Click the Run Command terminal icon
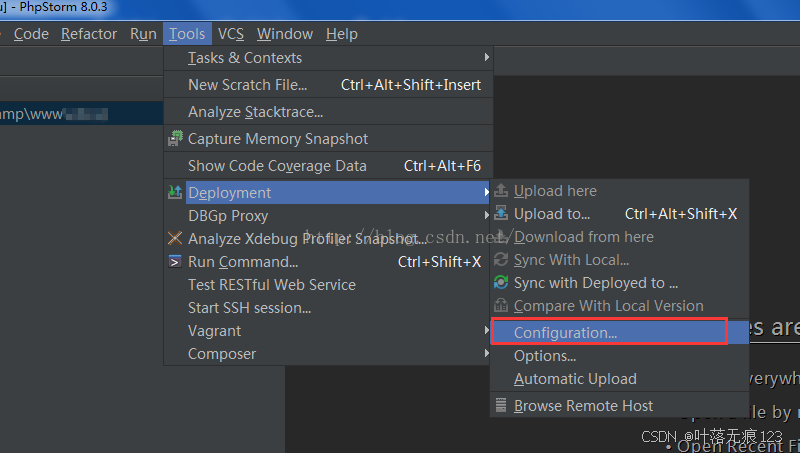Viewport: 800px width, 453px height. click(x=175, y=262)
